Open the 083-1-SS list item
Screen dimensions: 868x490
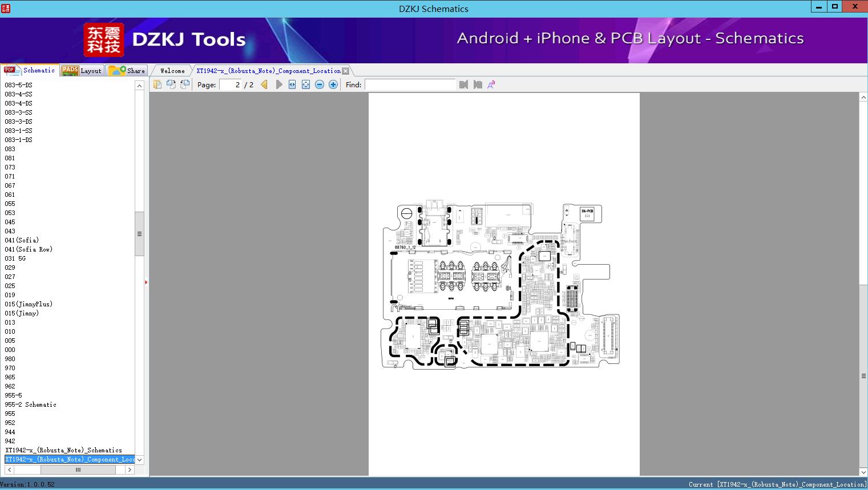click(18, 131)
